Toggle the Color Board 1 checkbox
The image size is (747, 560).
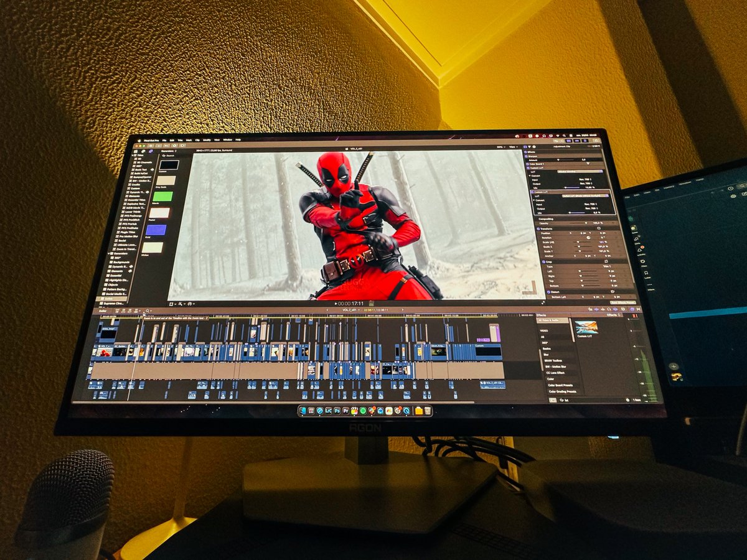pos(527,164)
